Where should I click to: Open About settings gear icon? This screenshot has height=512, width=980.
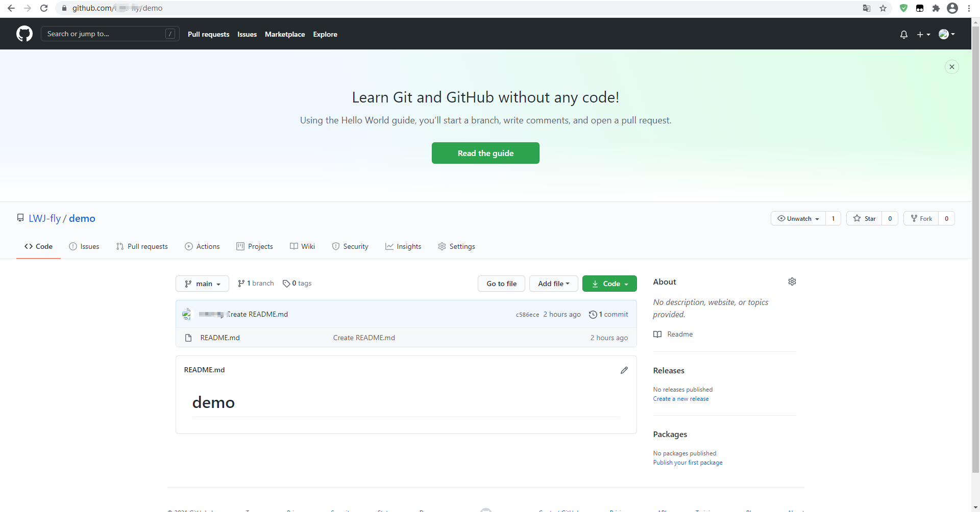tap(792, 281)
